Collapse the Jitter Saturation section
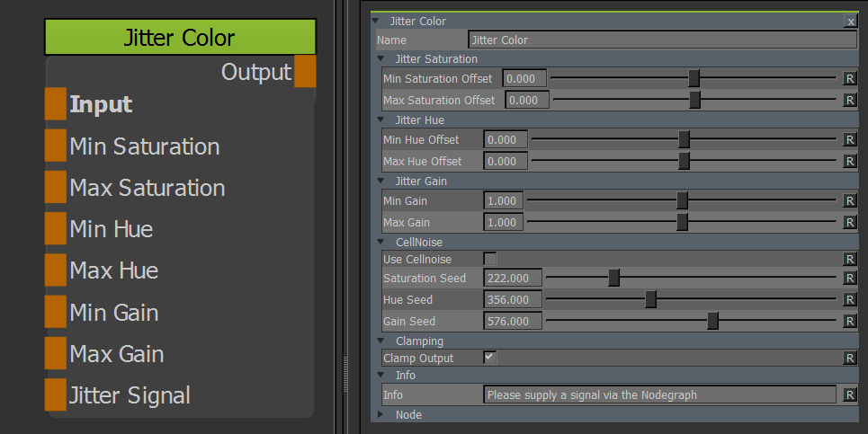Viewport: 868px width, 434px height. 380,59
